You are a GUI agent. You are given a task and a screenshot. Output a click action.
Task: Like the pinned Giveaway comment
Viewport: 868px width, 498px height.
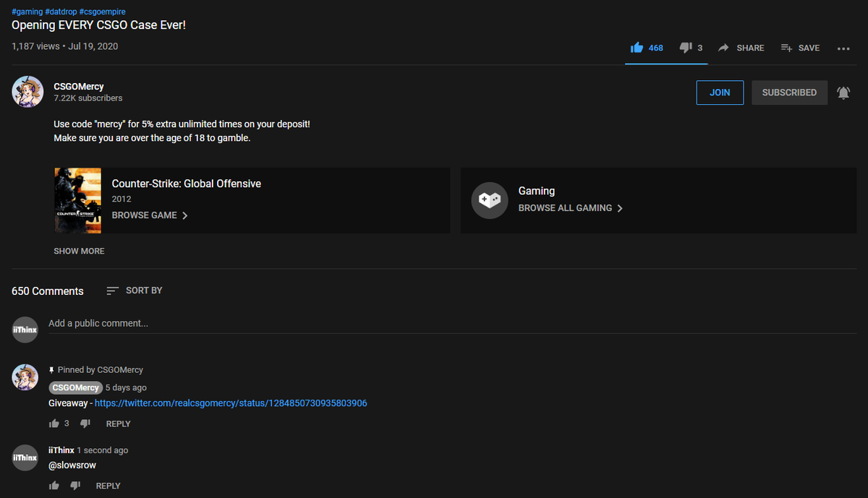[x=54, y=424]
